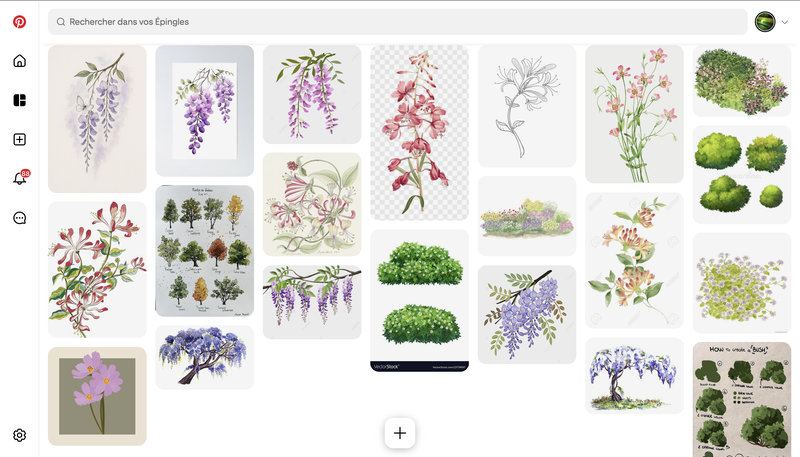Open the 'How to Bush' tutorial pin
This screenshot has width=800, height=457.
click(x=741, y=399)
